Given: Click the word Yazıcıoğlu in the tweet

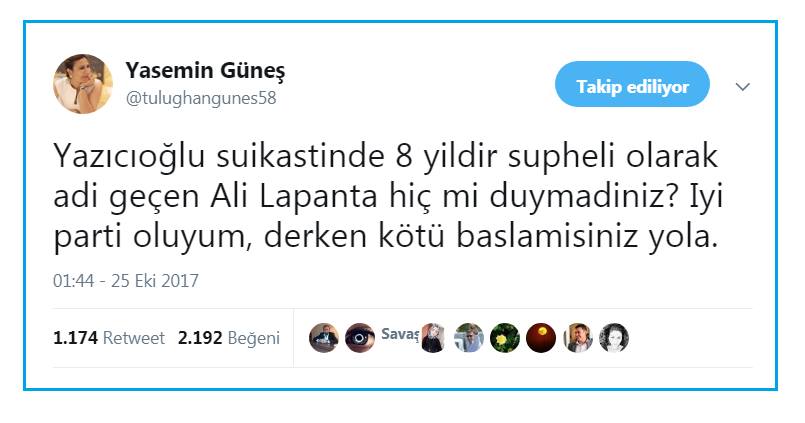Looking at the screenshot, I should coord(129,156).
